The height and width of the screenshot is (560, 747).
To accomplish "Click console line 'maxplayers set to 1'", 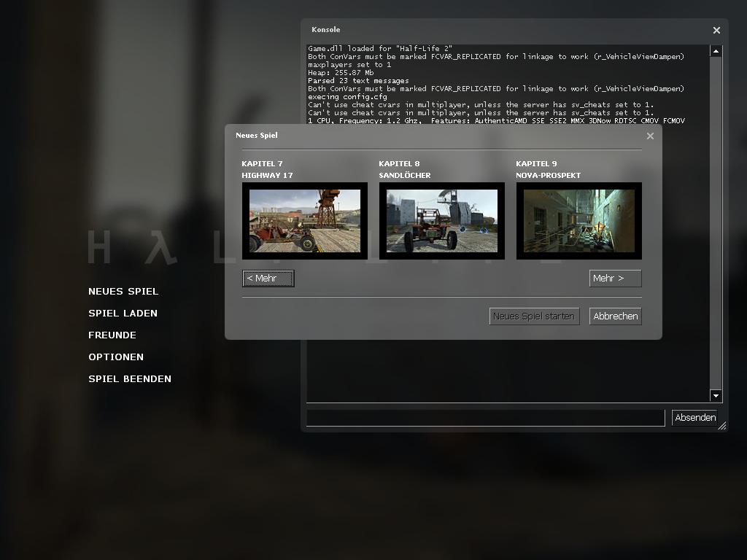I will pyautogui.click(x=349, y=65).
